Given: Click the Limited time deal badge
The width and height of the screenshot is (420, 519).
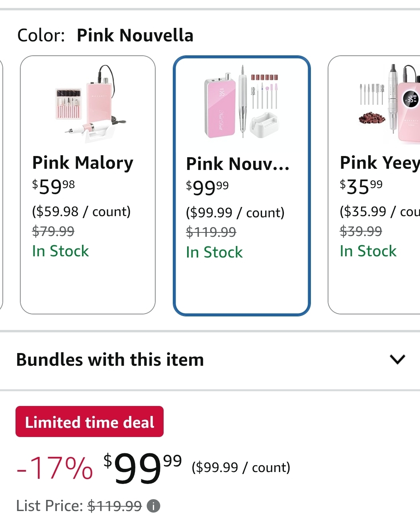Looking at the screenshot, I should tap(90, 422).
